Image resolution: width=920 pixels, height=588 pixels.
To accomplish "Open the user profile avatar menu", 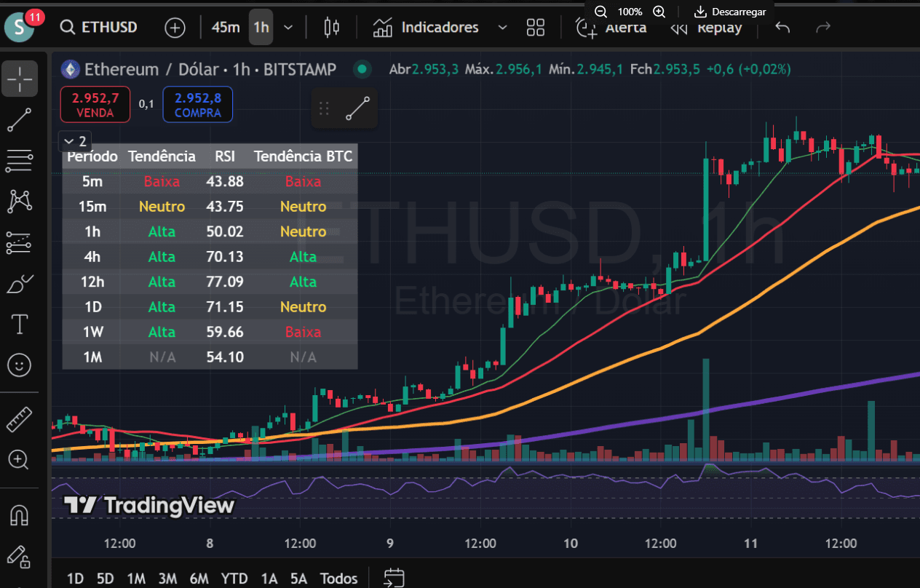I will point(19,28).
